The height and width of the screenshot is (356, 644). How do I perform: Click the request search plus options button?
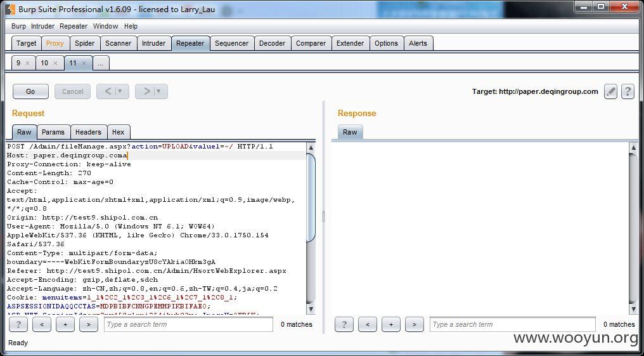[x=65, y=324]
